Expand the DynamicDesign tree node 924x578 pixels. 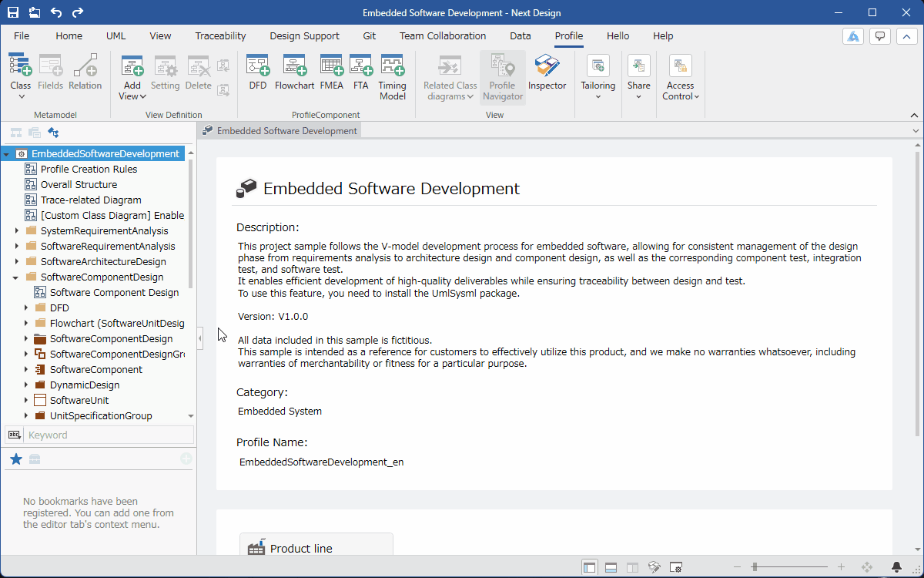26,385
